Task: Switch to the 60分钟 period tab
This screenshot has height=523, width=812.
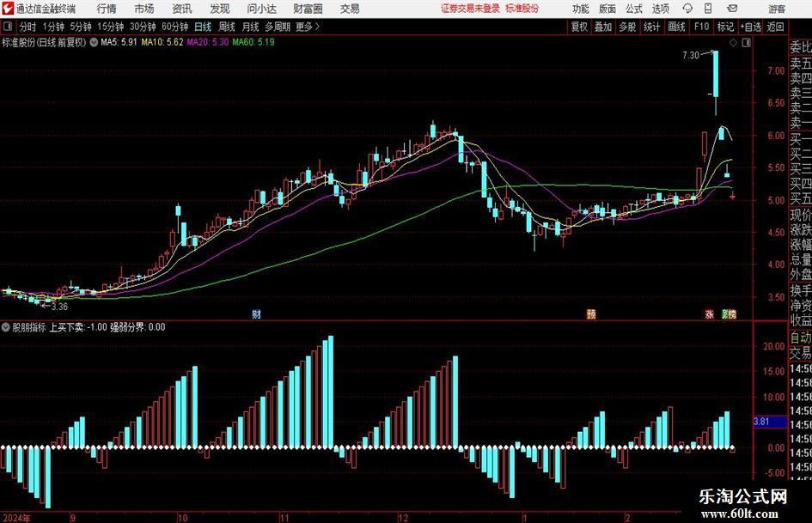Action: (175, 27)
